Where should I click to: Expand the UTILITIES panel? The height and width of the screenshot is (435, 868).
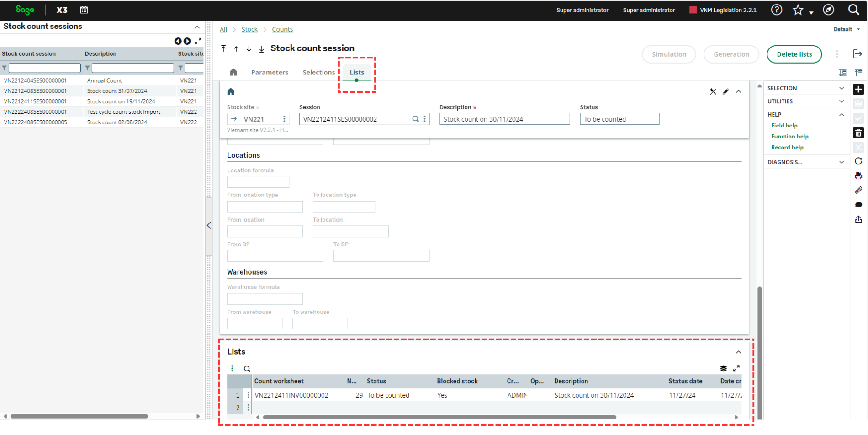pos(842,101)
